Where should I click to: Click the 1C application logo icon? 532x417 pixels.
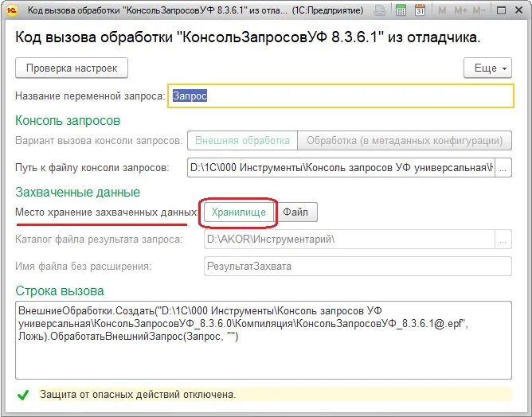(x=11, y=10)
